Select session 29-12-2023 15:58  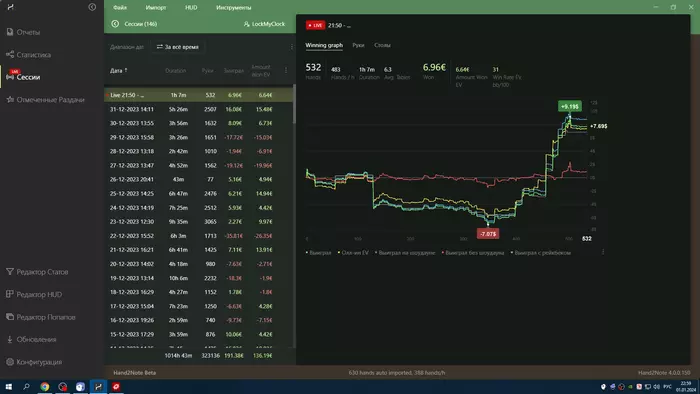coord(199,137)
